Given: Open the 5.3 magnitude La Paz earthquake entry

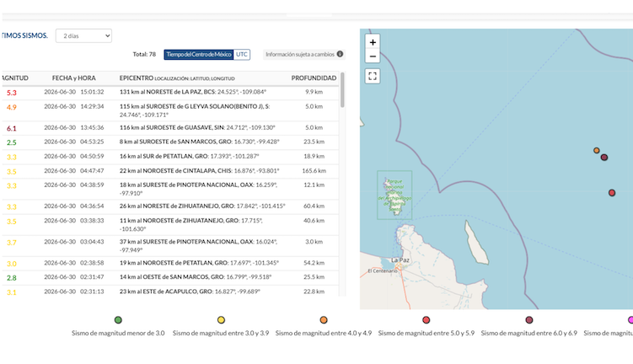Looking at the screenshot, I should (x=169, y=93).
